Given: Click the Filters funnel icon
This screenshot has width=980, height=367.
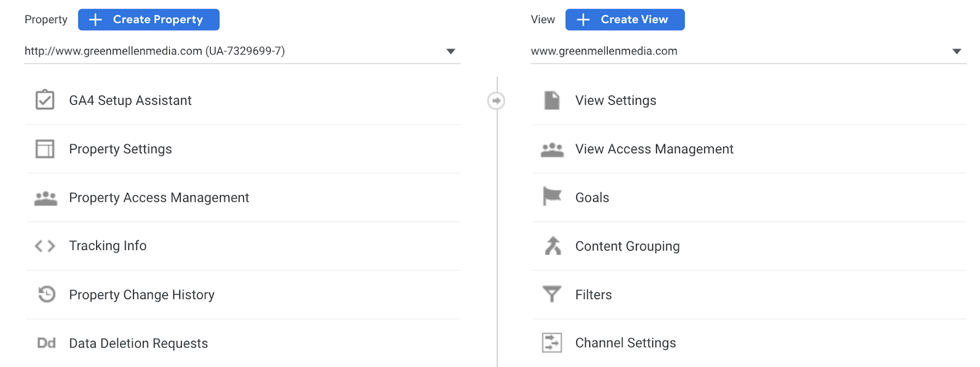Looking at the screenshot, I should (552, 295).
